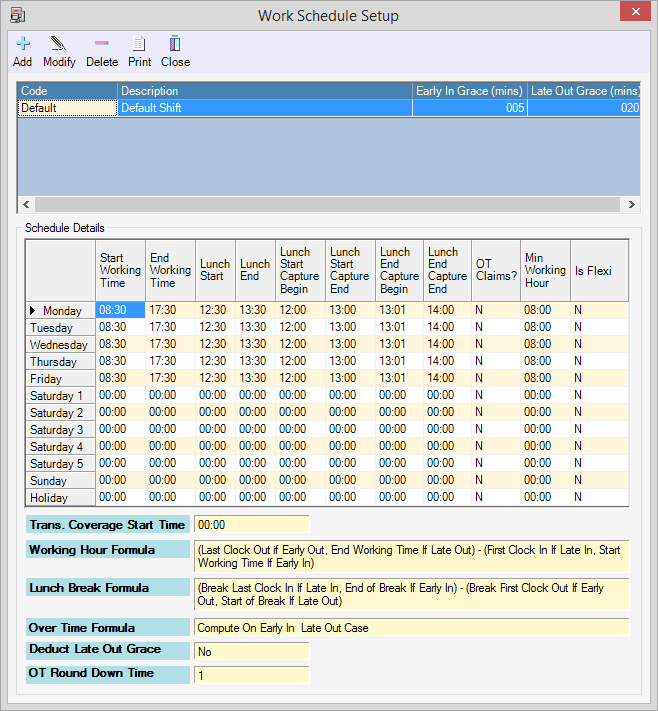Click the Early In Grace column header
The width and height of the screenshot is (658, 711).
[469, 91]
